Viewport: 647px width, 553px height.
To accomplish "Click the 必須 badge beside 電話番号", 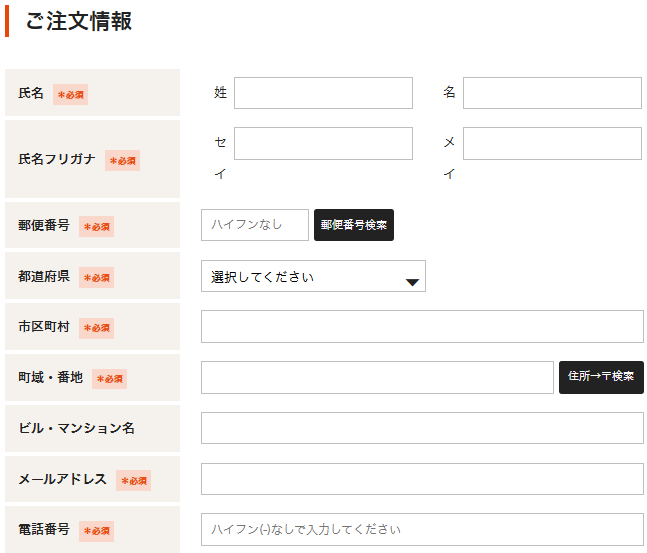I will pos(97,531).
